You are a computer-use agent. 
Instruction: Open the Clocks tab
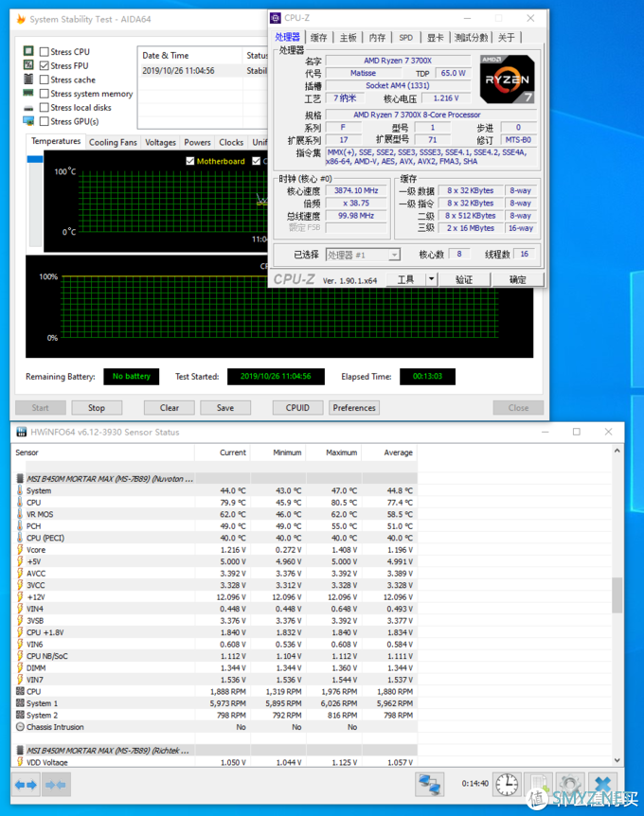[231, 143]
